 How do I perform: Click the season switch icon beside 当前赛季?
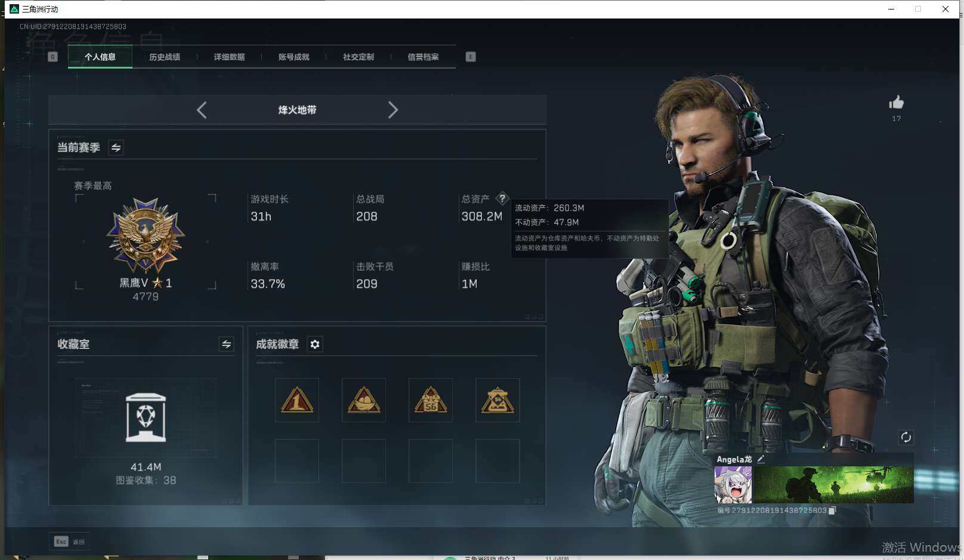coord(116,147)
